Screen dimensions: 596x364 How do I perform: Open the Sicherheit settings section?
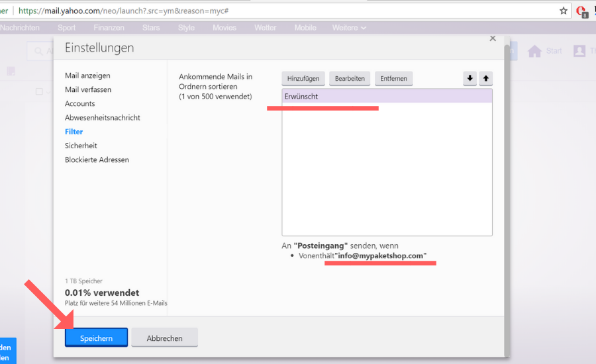tap(81, 146)
